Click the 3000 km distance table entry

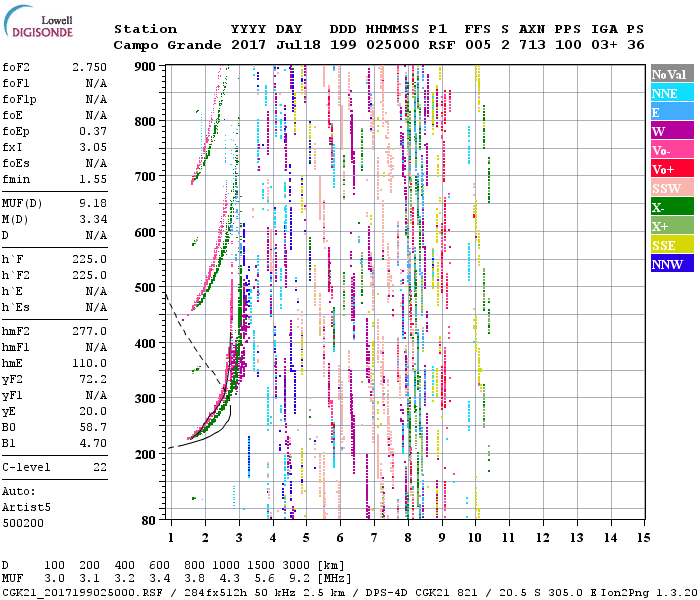(x=296, y=565)
